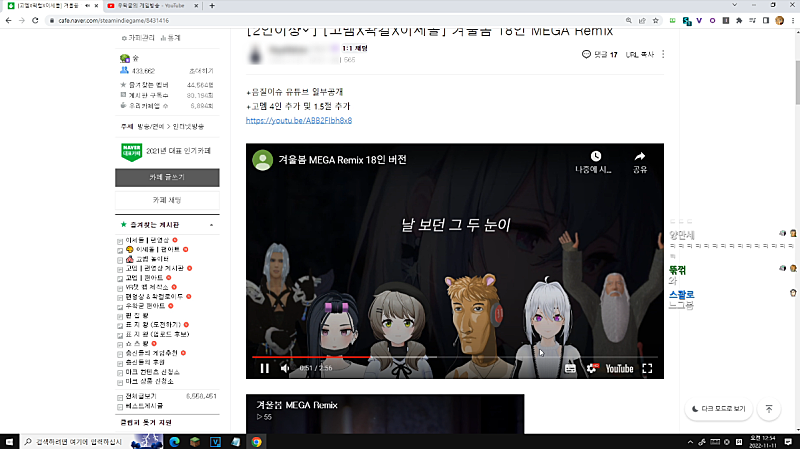
Task: Open the 통계 statistics link
Action: point(170,38)
